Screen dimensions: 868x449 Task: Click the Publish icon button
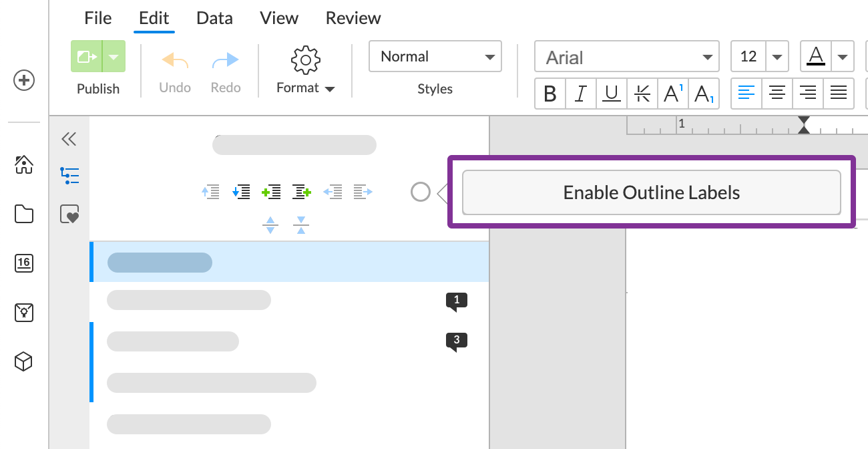[x=86, y=57]
